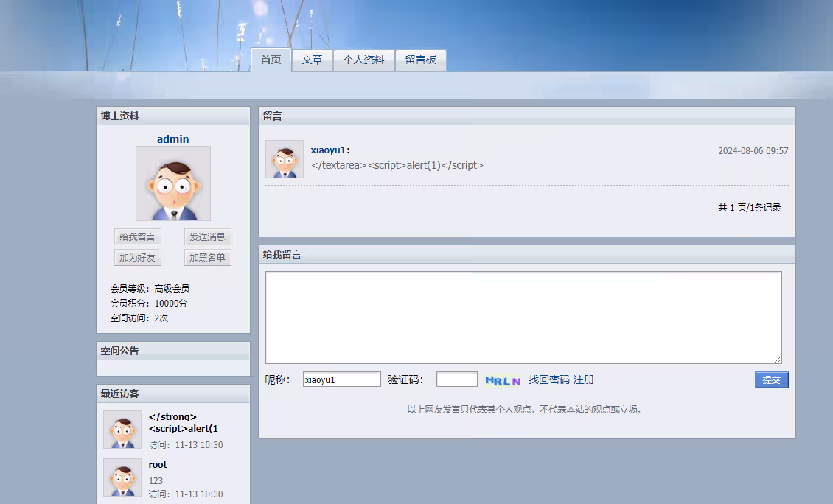Click admin's profile avatar image
The height and width of the screenshot is (504, 833).
(x=173, y=183)
